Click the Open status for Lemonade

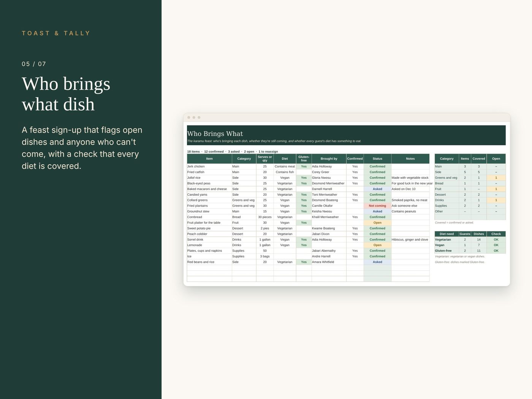pyautogui.click(x=377, y=245)
